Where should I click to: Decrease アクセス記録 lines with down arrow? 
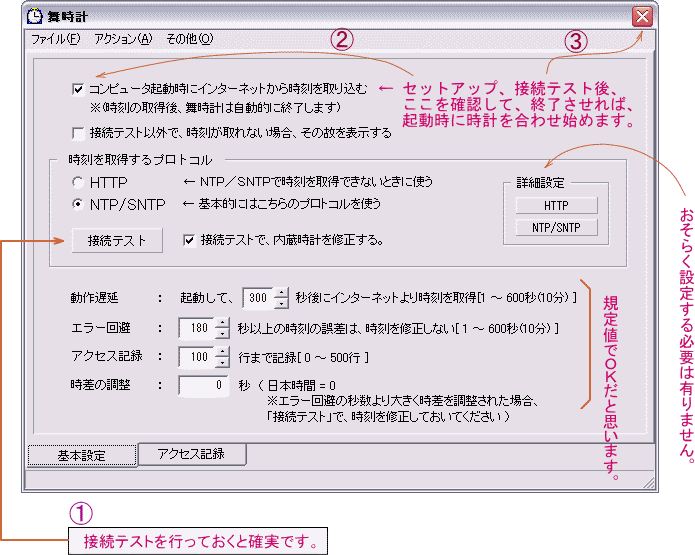222,362
